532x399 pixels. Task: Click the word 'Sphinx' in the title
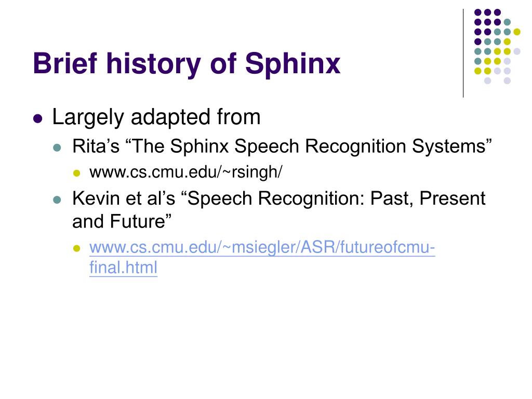pos(292,63)
